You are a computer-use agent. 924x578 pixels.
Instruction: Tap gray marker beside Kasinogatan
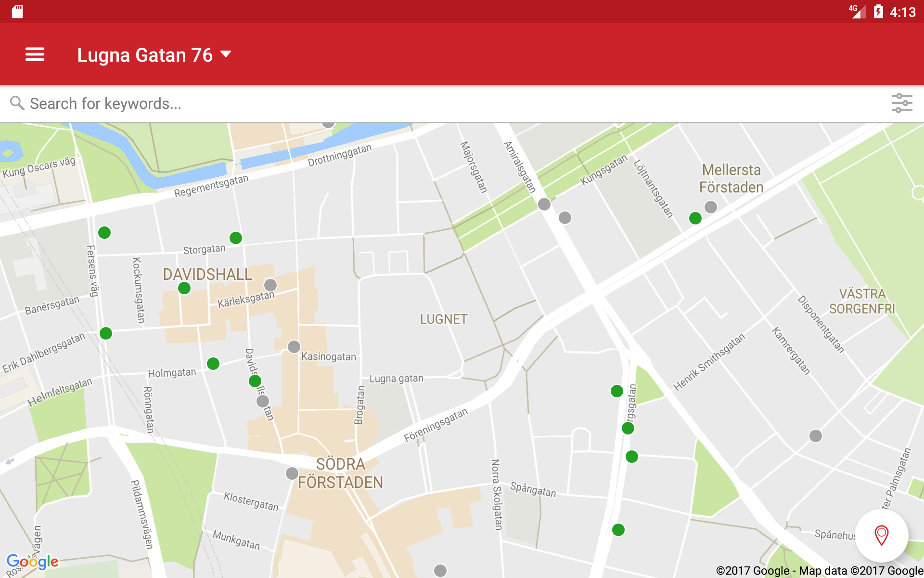(294, 347)
